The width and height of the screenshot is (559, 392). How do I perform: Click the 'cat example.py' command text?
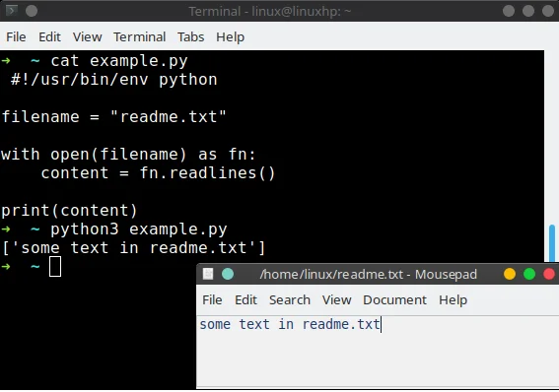(119, 61)
